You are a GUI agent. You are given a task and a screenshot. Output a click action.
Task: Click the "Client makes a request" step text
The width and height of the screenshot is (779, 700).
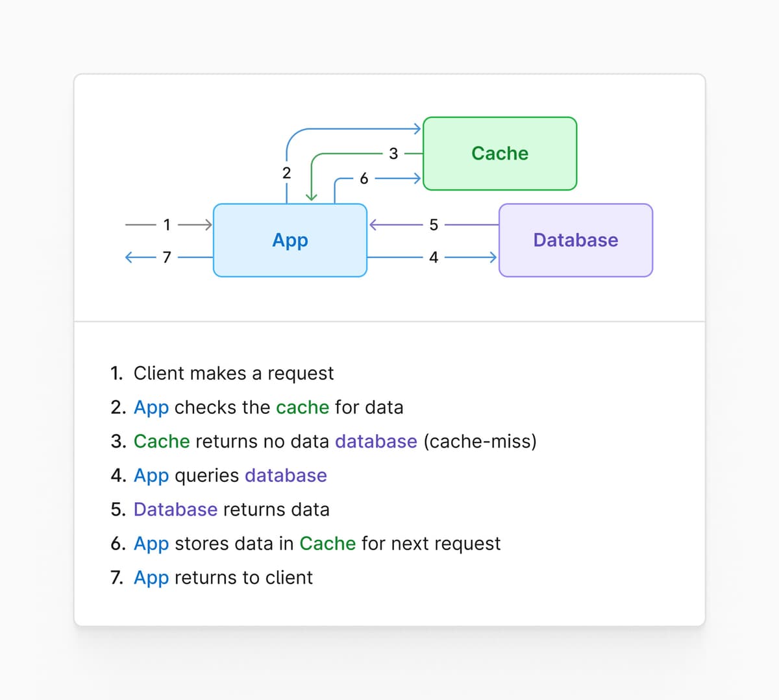pyautogui.click(x=233, y=373)
